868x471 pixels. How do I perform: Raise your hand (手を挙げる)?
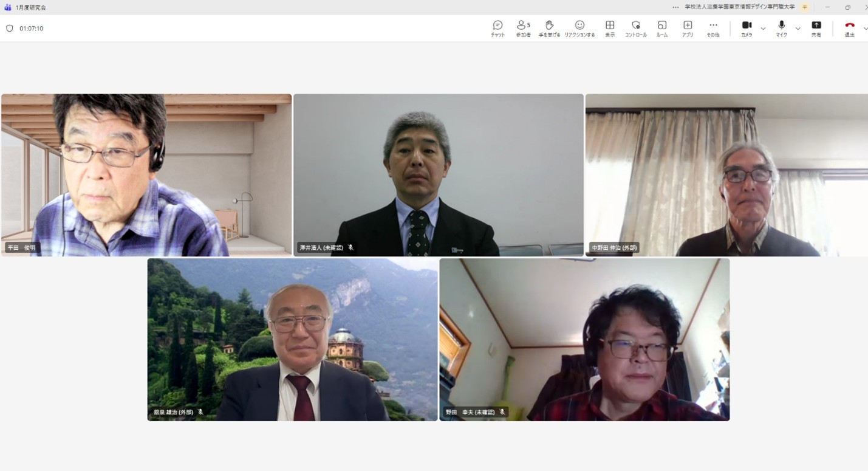point(549,28)
